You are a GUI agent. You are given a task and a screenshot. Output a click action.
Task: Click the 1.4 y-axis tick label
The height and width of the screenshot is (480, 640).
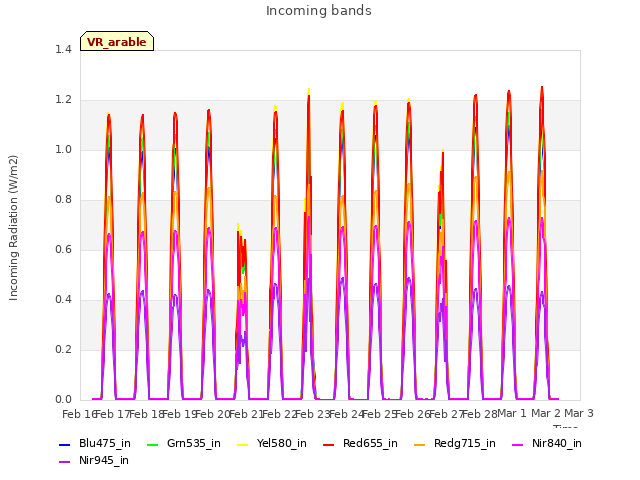pyautogui.click(x=63, y=49)
